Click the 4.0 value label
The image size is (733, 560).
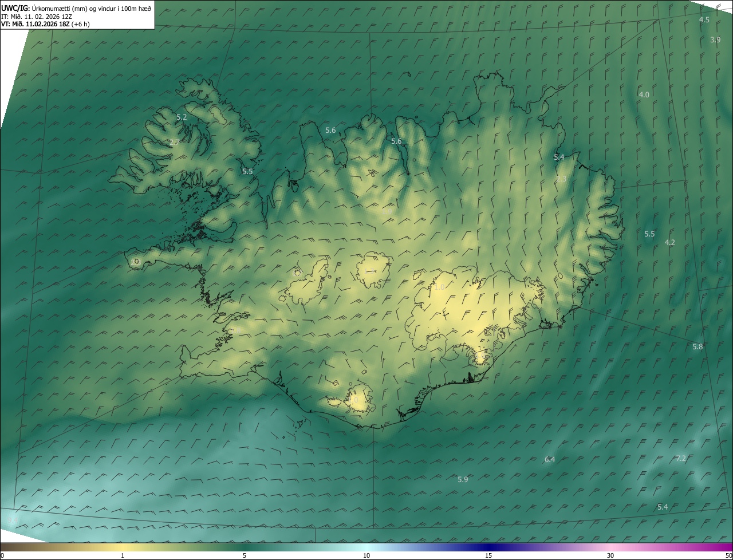point(644,94)
